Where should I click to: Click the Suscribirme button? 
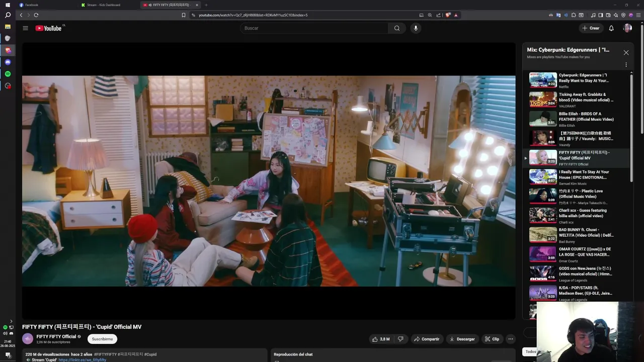point(102,339)
